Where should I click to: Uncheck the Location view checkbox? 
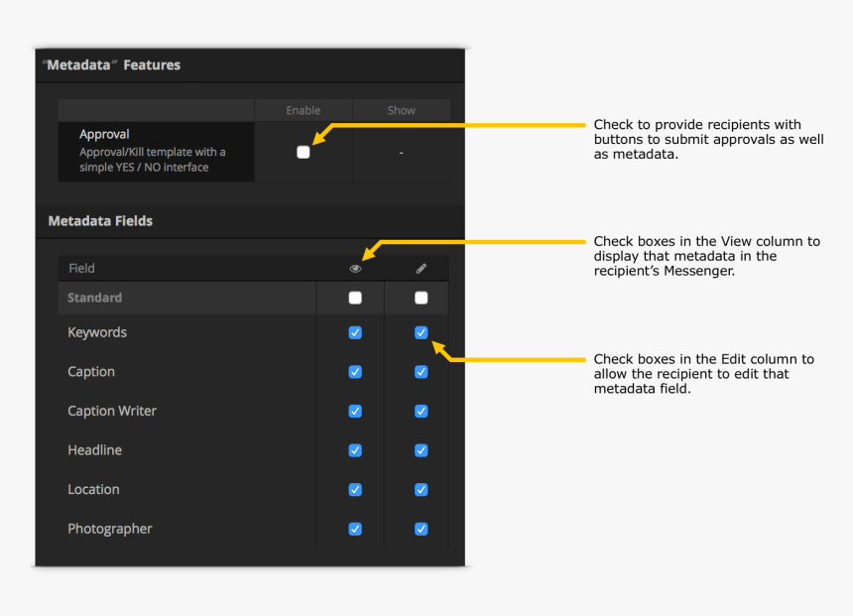pos(355,489)
